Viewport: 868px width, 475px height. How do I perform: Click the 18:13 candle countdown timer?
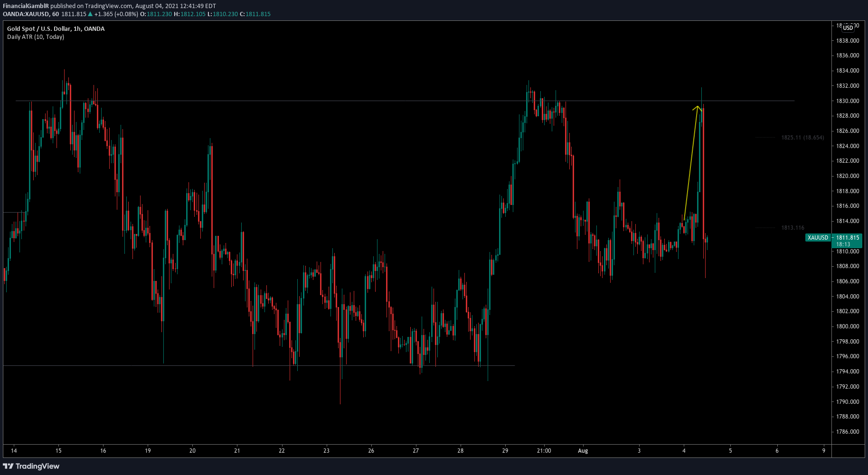click(843, 244)
